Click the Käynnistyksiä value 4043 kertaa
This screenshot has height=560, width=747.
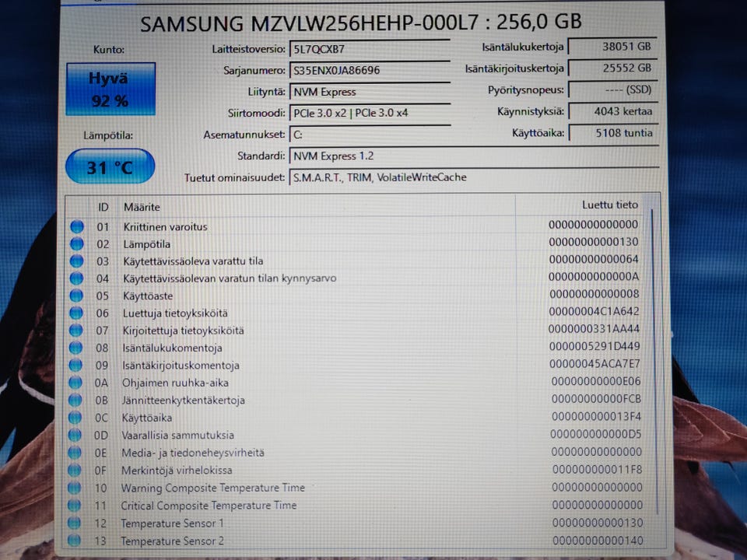tap(614, 111)
